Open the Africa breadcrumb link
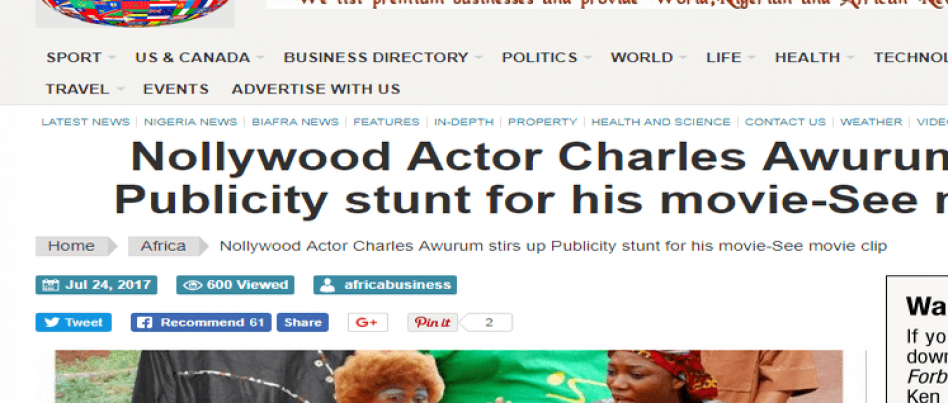Viewport: 948px width, 403px height. [x=163, y=246]
